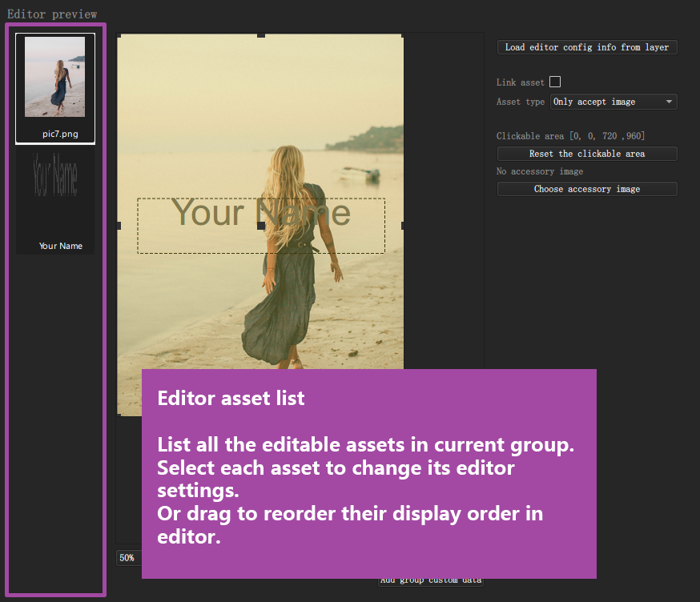Click the pic7.png file name label

60,134
